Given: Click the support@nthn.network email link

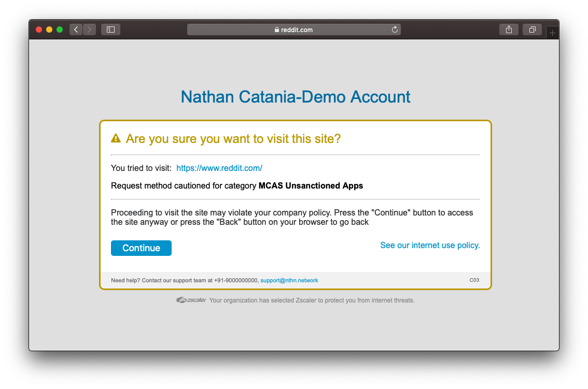Looking at the screenshot, I should point(289,280).
